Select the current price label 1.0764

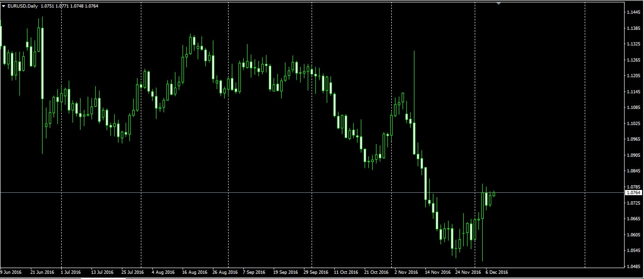point(634,193)
